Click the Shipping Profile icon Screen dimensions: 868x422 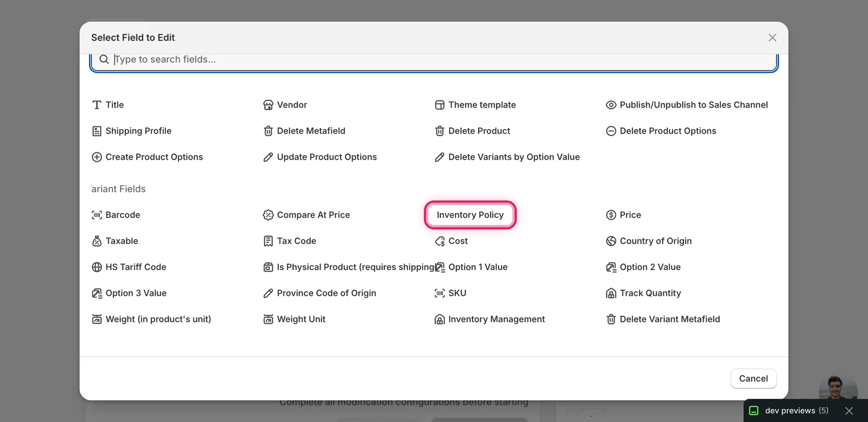tap(97, 131)
